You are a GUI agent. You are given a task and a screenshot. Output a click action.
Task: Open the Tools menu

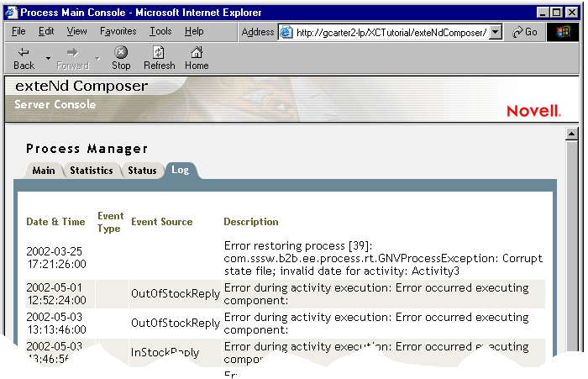pyautogui.click(x=160, y=31)
